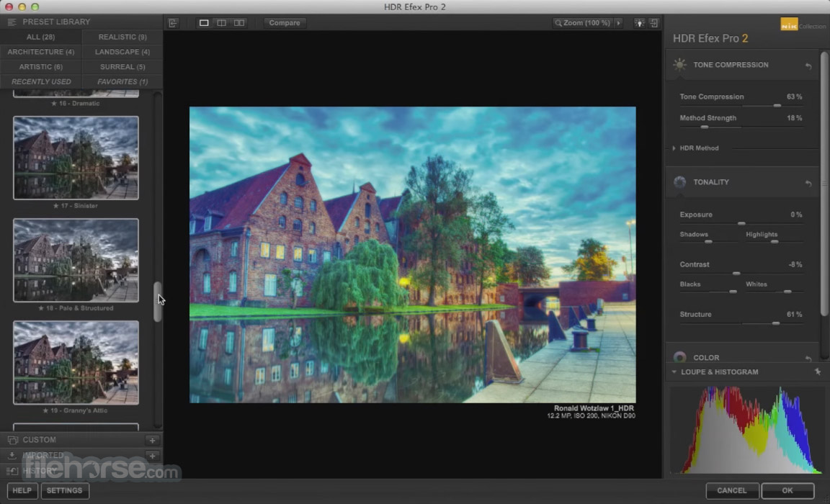The width and height of the screenshot is (830, 504).
Task: Click the HDR preview image
Action: click(x=413, y=255)
